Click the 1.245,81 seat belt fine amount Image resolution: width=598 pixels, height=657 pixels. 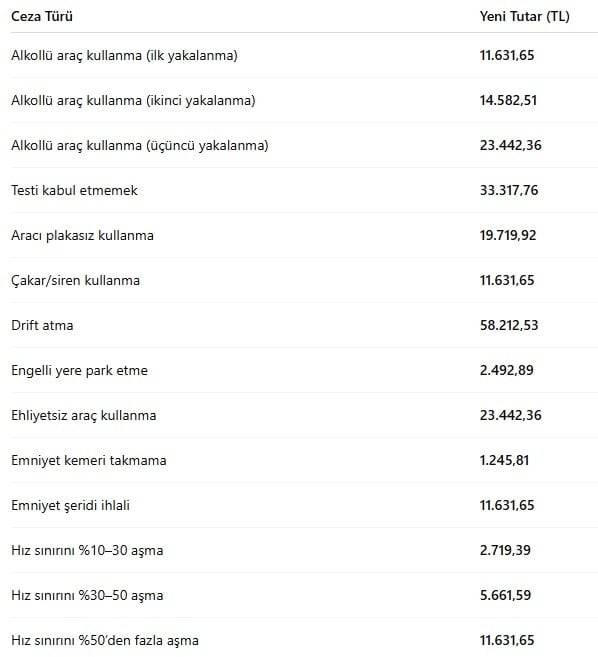pos(504,460)
